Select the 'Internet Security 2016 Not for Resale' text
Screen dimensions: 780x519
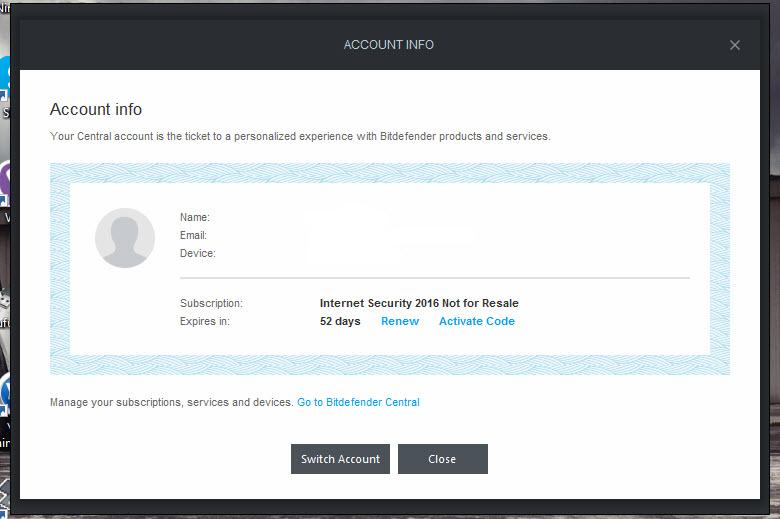click(419, 303)
